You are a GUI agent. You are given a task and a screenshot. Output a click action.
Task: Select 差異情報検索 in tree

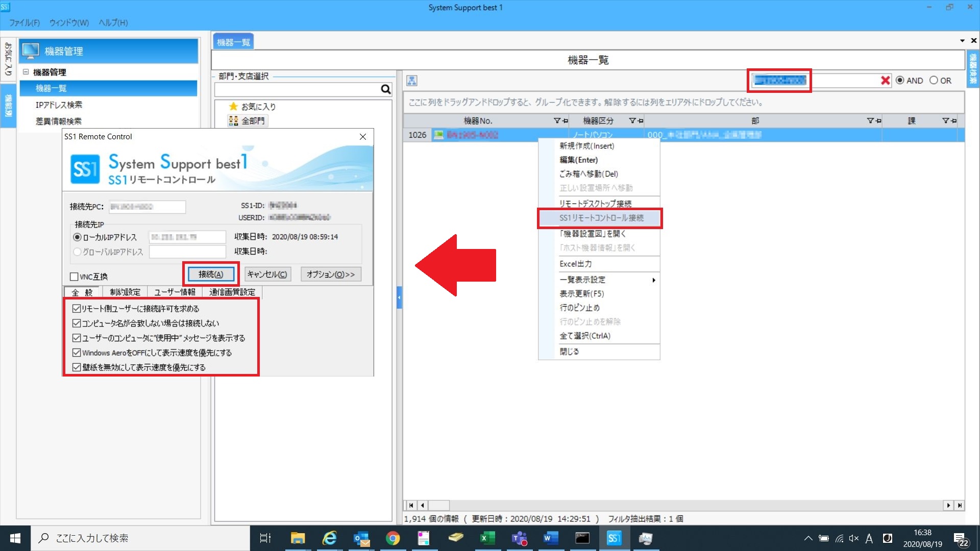coord(59,121)
